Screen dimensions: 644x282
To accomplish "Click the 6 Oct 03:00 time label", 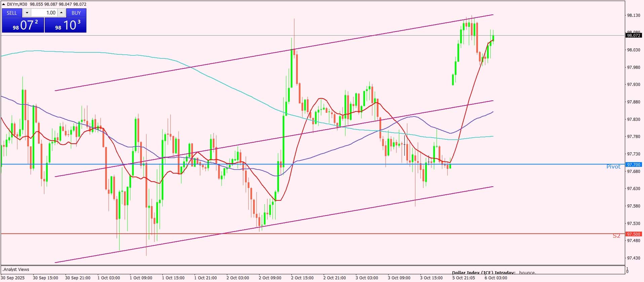I will click(495, 278).
